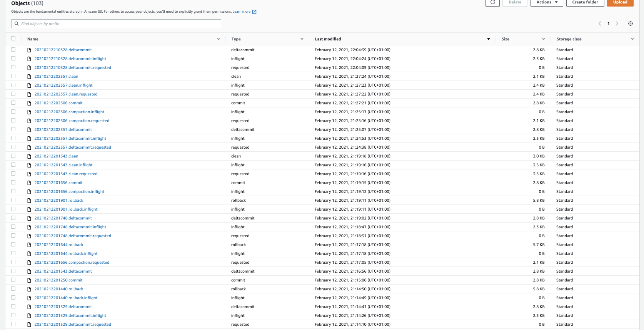The image size is (644, 330).
Task: Click timestamp February 12, 2021, 21:27:21
Action: 352,103
